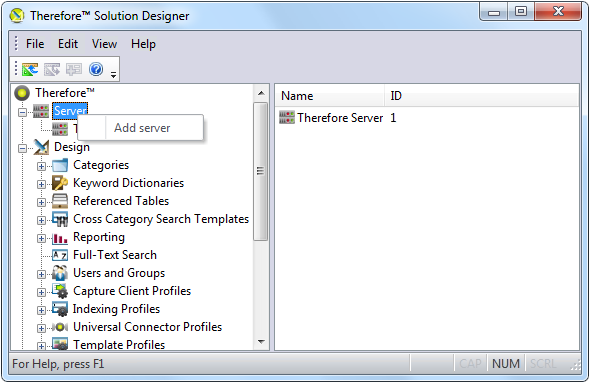
Task: Open the File menu
Action: (x=35, y=44)
